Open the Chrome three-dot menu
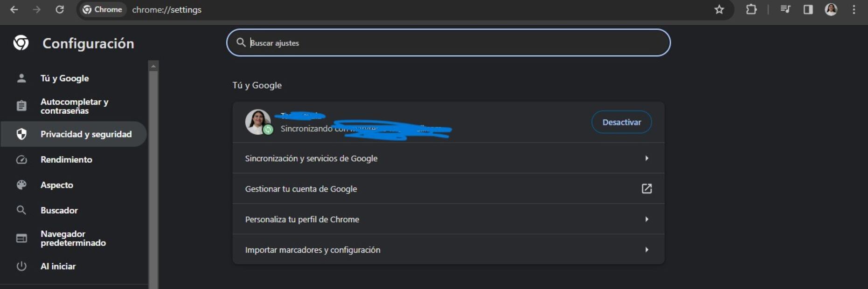Image resolution: width=868 pixels, height=289 pixels. (854, 10)
